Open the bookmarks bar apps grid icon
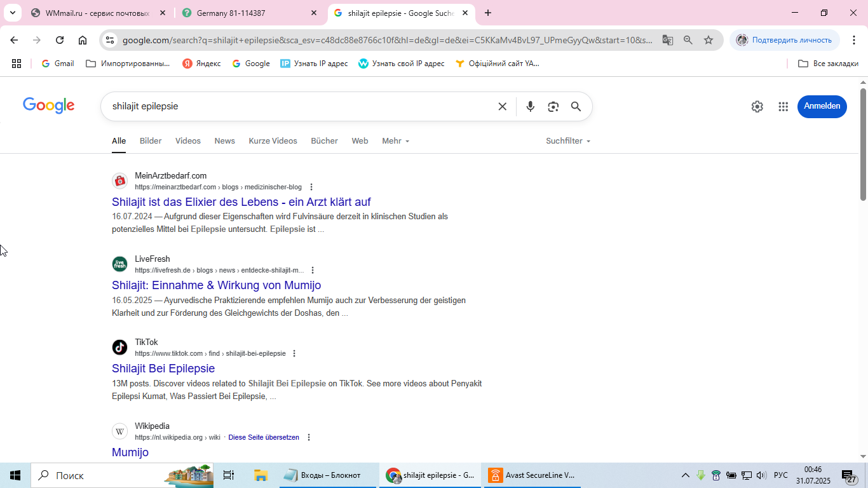 (x=17, y=64)
